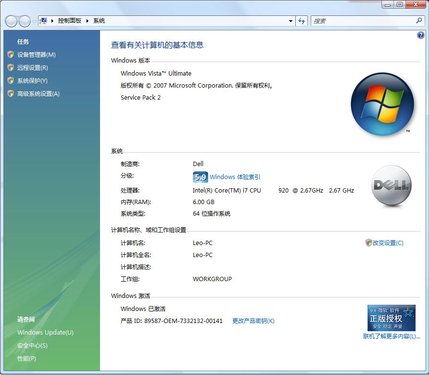Image resolution: width=429 pixels, height=375 pixels.
Task: Open Advanced system settings (高级系统设置) link
Action: pyautogui.click(x=38, y=94)
